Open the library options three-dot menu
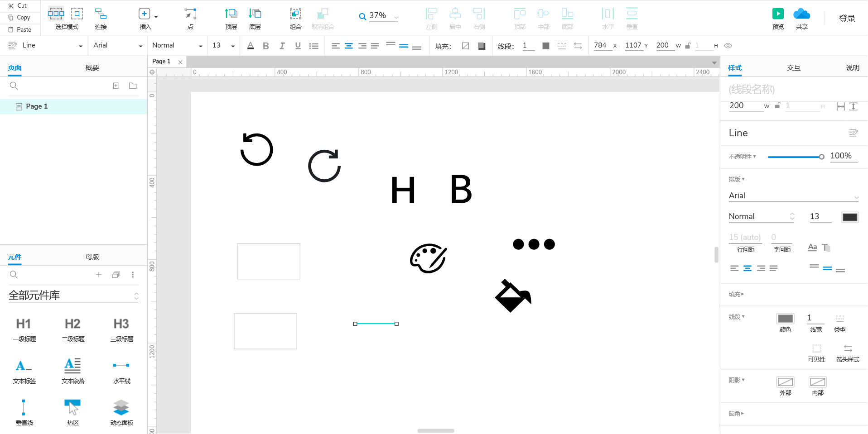The image size is (868, 434). point(133,275)
